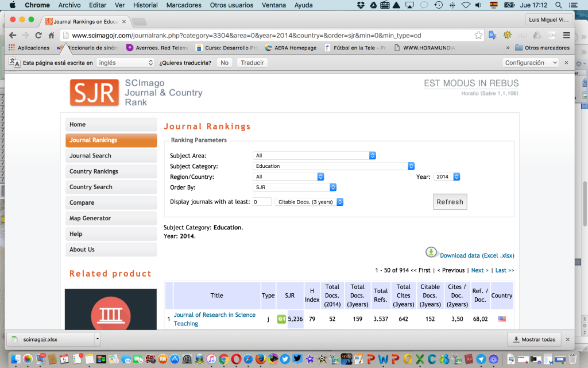Open the Wi-Fi status menu

pos(466,5)
